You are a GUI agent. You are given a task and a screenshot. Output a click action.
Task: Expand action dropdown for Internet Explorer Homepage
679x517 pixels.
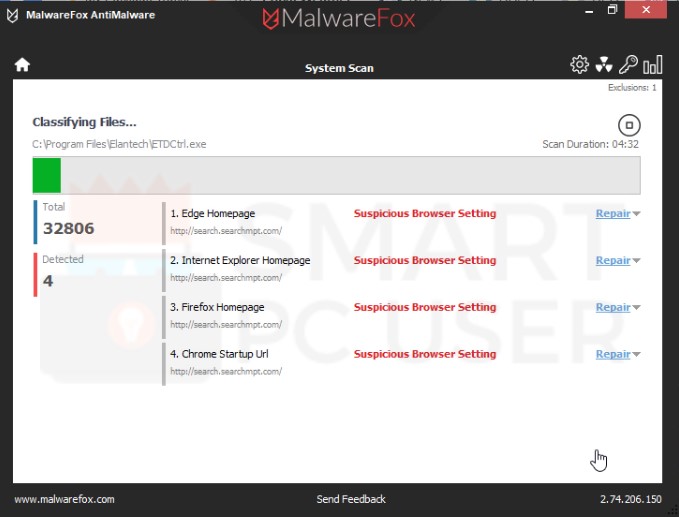coord(636,261)
